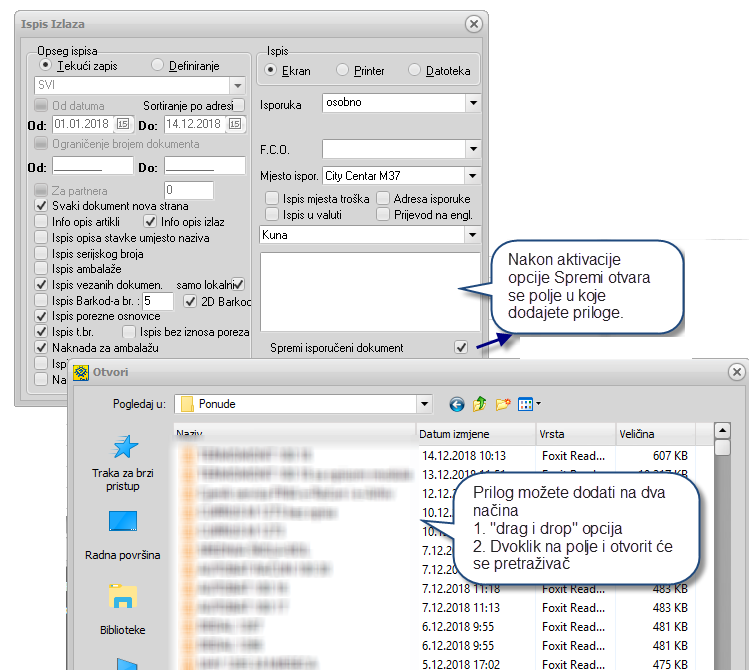Expand the Kuna currency dropdown
This screenshot has height=670, width=749.
pyautogui.click(x=472, y=235)
